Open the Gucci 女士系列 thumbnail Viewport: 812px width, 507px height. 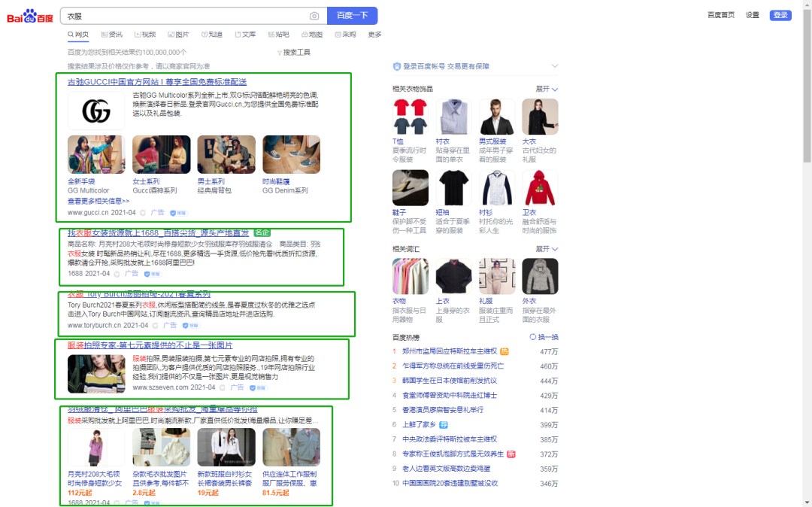162,155
